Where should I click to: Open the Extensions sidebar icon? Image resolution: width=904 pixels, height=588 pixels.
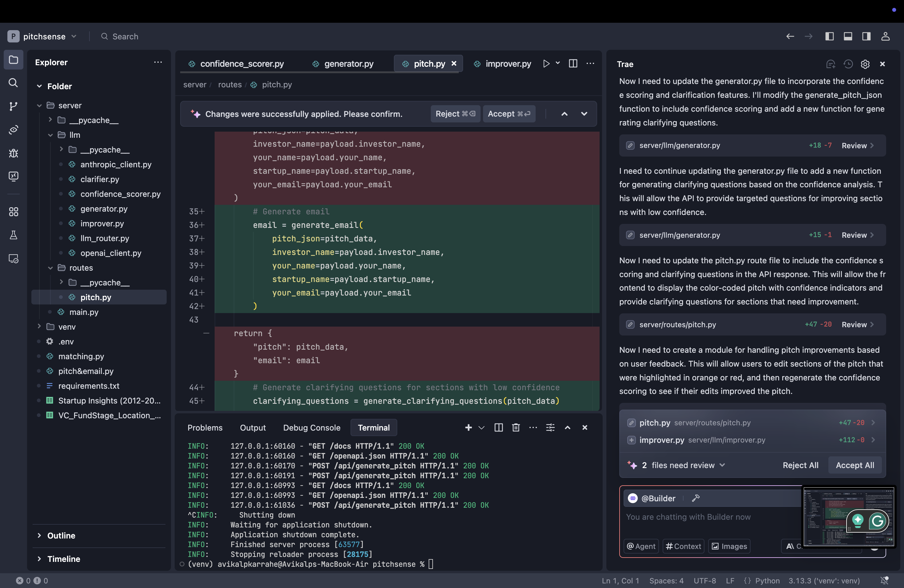pyautogui.click(x=13, y=212)
